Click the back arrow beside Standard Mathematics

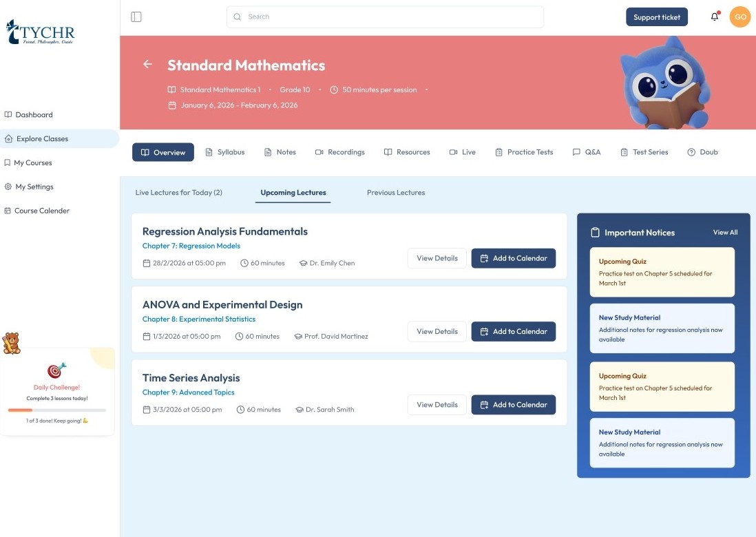147,64
